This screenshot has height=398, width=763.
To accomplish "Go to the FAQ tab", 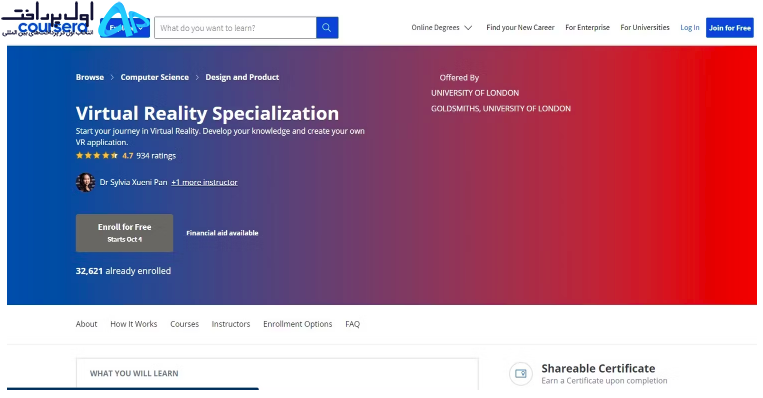I will (x=352, y=324).
